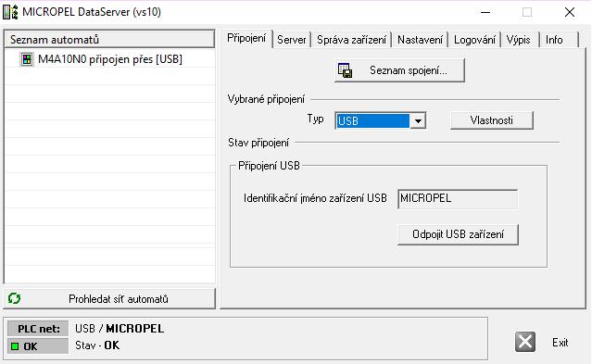Viewport: 592px width, 364px height.
Task: Click the PLC net: status label
Action: click(38, 329)
